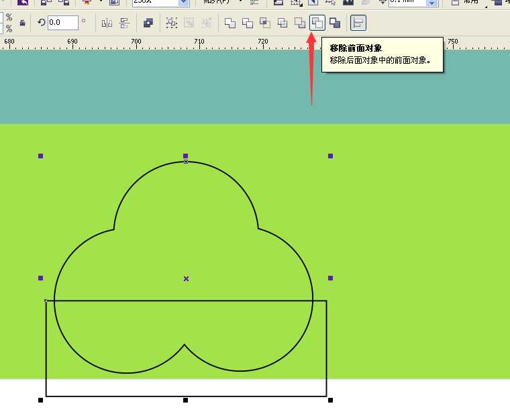Click the highlighted Back Minus Front icon
The image size is (510, 420).
317,23
